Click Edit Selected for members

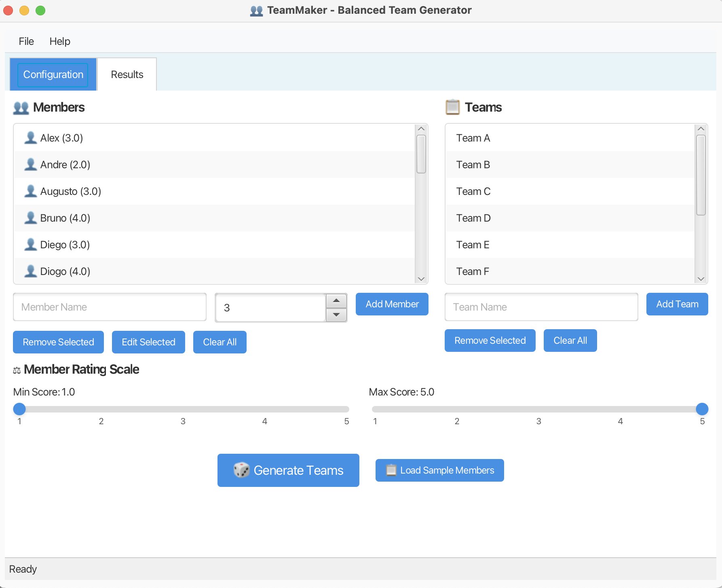click(x=148, y=342)
